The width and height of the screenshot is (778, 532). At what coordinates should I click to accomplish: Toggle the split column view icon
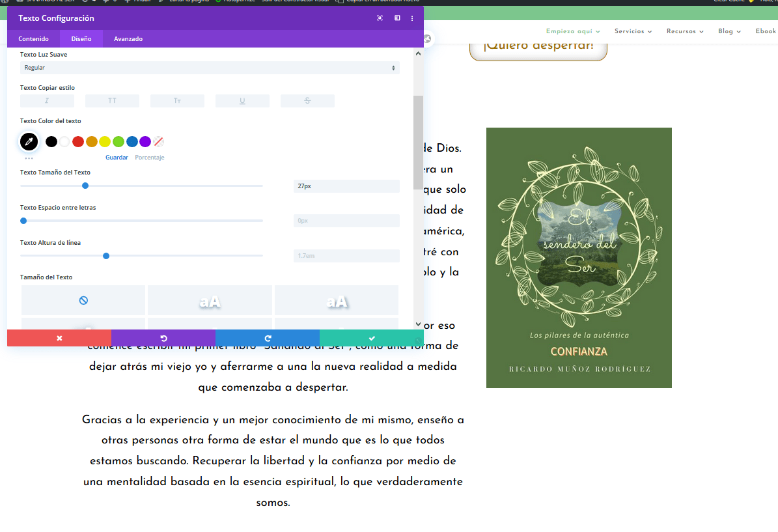click(x=397, y=18)
